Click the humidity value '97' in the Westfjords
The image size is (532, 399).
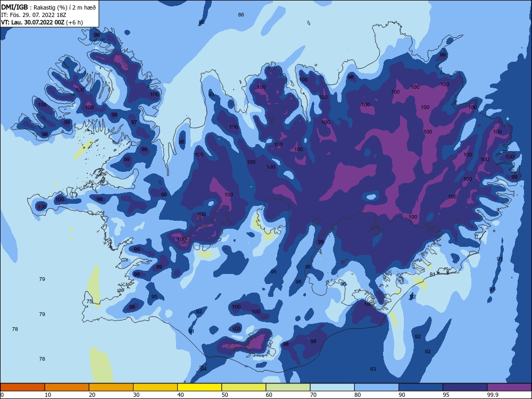click(134, 122)
